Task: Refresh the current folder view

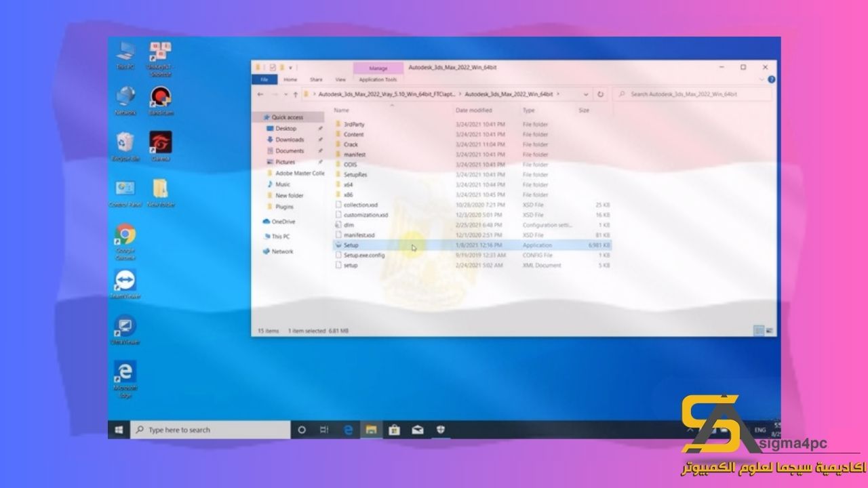Action: pos(600,94)
